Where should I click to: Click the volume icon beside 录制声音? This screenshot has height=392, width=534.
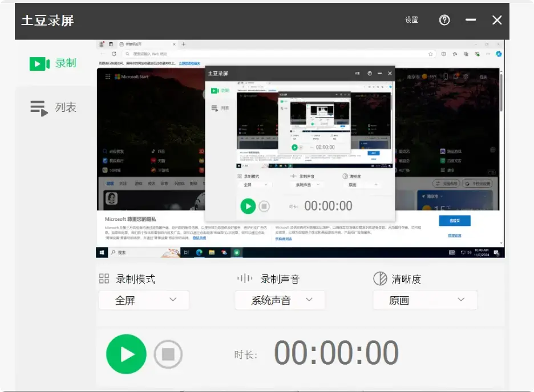pos(244,278)
